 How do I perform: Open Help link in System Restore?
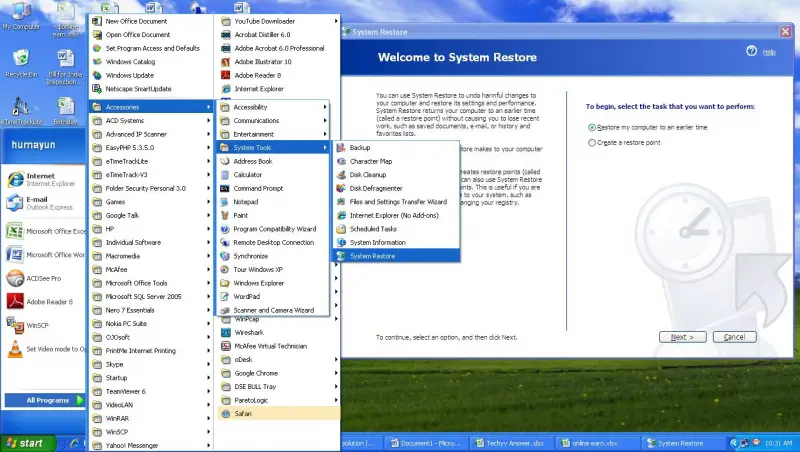769,52
